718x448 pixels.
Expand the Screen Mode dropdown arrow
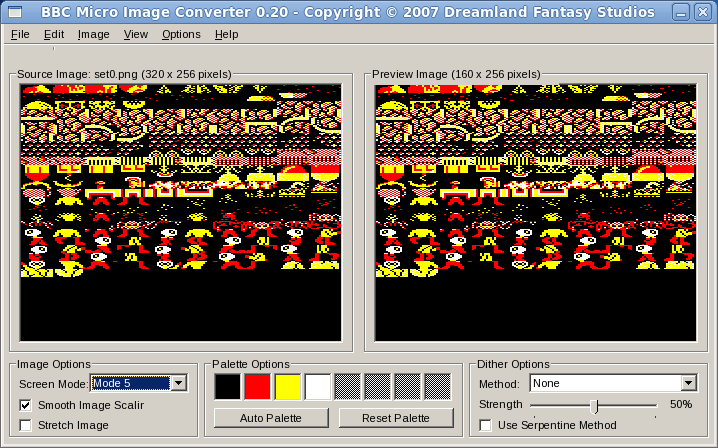pos(179,383)
